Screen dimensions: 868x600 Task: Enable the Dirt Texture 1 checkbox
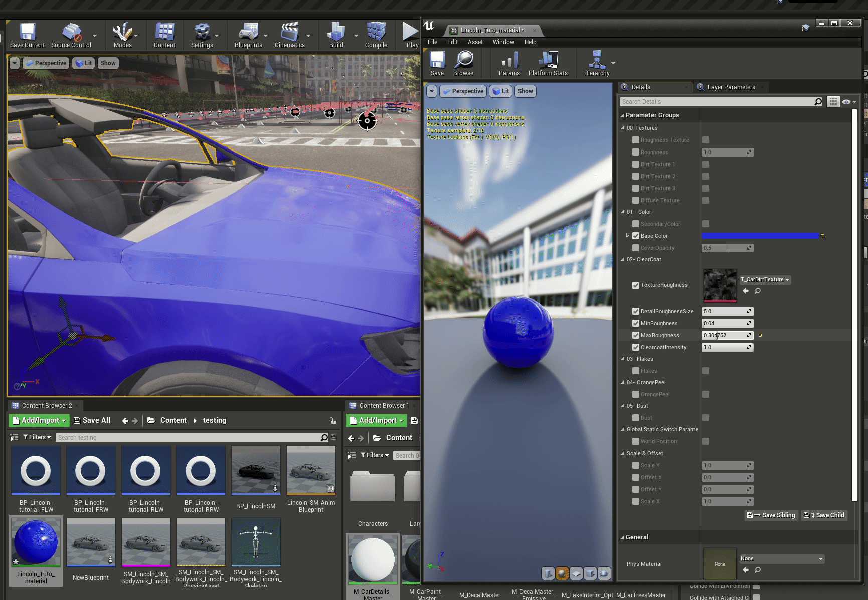pos(636,164)
